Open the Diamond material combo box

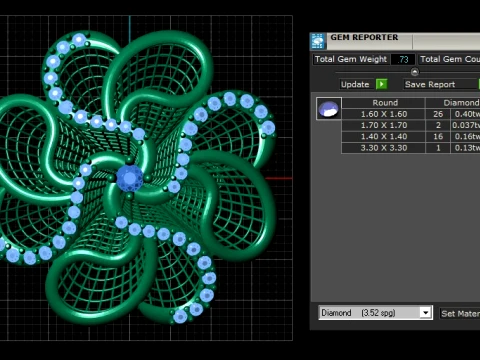click(375, 313)
